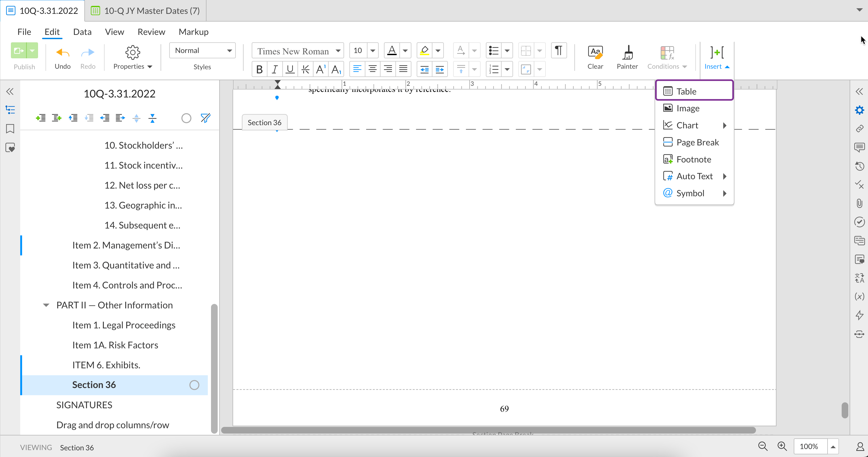868x457 pixels.
Task: Click the Undo button
Action: point(63,57)
